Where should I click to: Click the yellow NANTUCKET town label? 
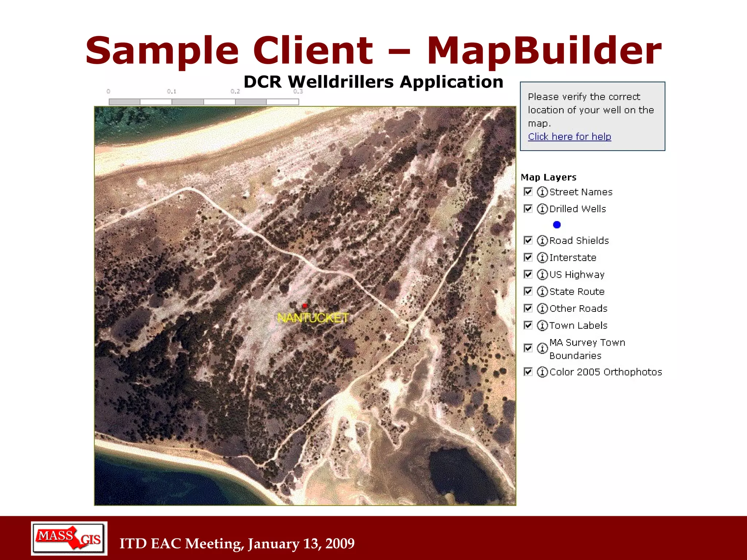pos(313,318)
